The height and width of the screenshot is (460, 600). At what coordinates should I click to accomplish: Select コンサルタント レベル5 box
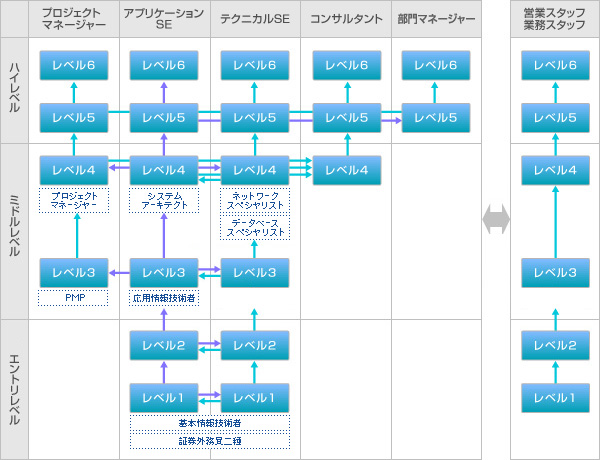point(347,118)
